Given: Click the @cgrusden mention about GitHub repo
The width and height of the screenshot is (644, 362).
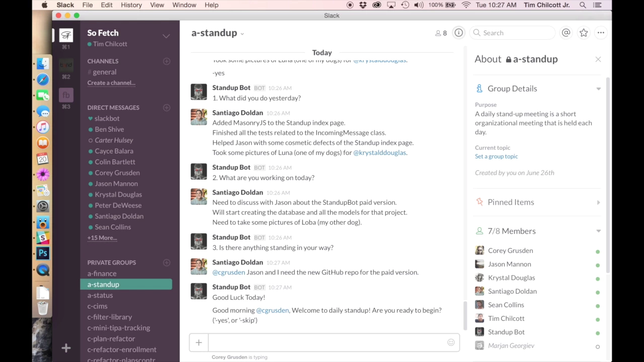Looking at the screenshot, I should tap(229, 272).
